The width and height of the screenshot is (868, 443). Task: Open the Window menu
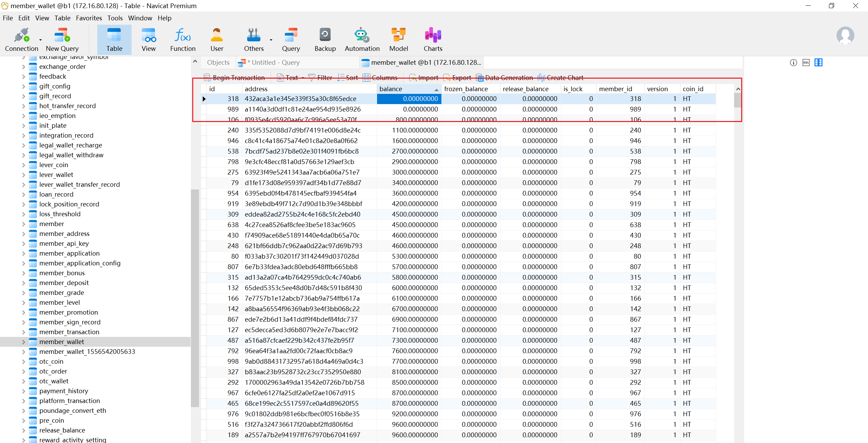(x=140, y=18)
